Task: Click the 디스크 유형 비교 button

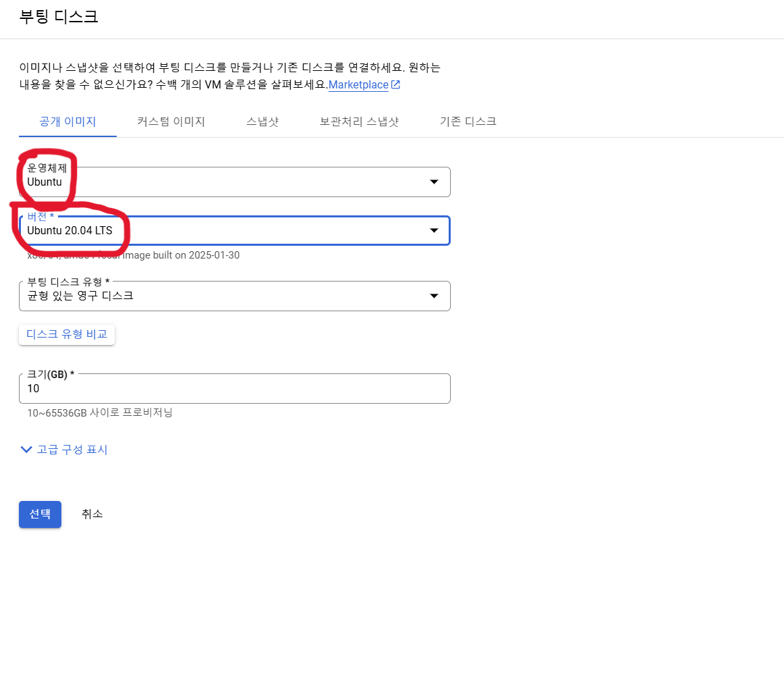Action: 67,335
